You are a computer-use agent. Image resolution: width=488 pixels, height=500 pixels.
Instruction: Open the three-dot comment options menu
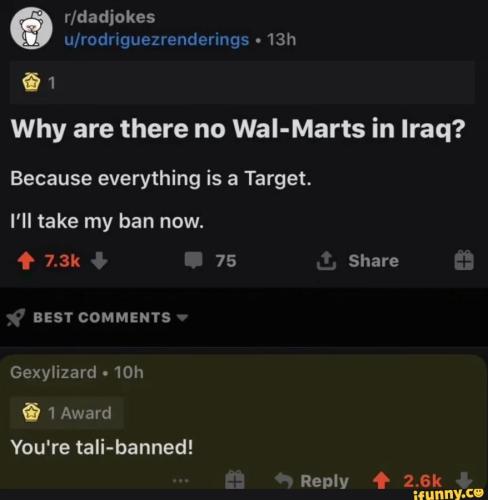coord(181,481)
